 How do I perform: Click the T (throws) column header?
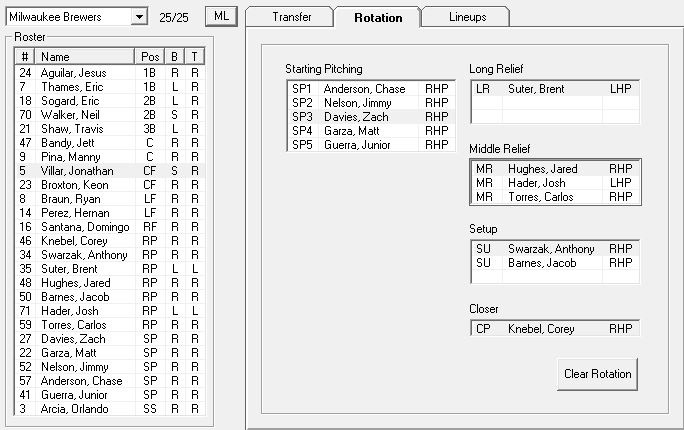pyautogui.click(x=195, y=57)
